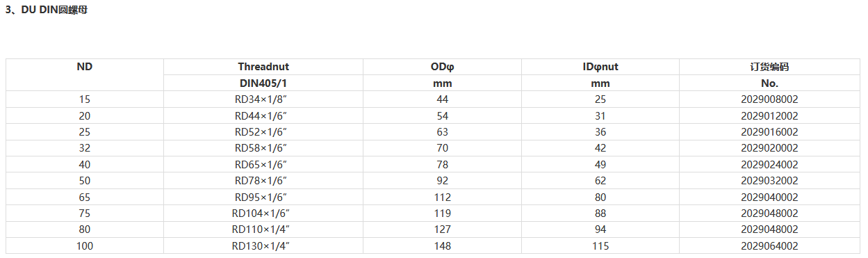
Task: Click the 订货编码 column header
Action: [769, 67]
